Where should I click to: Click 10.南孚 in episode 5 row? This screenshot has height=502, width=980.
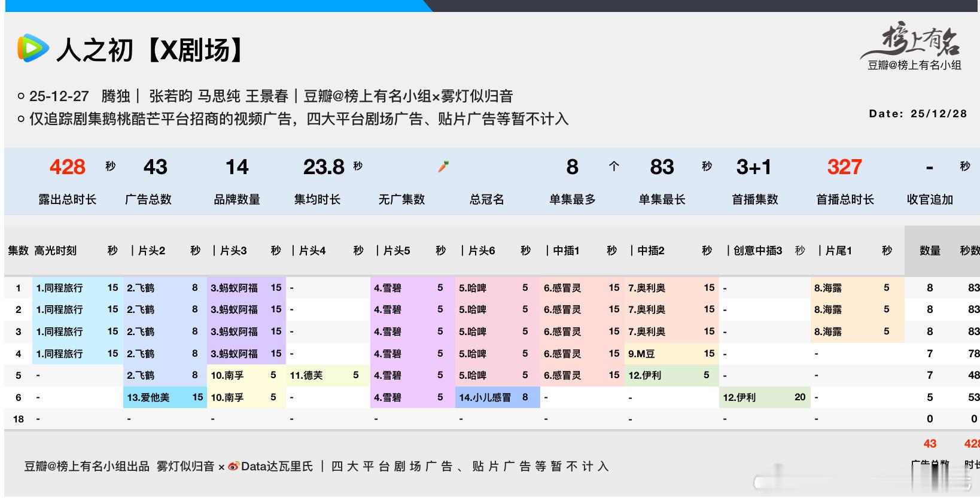227,375
